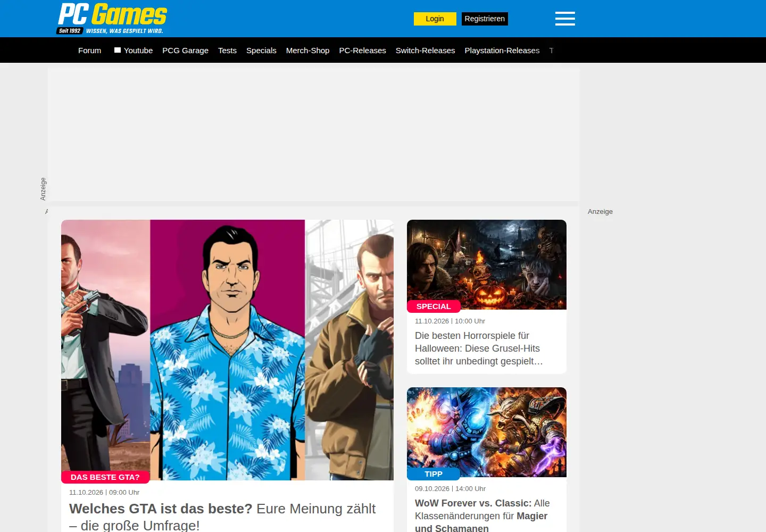Open the Halloween horror games thumbnail
Image resolution: width=766 pixels, height=532 pixels.
(487, 264)
